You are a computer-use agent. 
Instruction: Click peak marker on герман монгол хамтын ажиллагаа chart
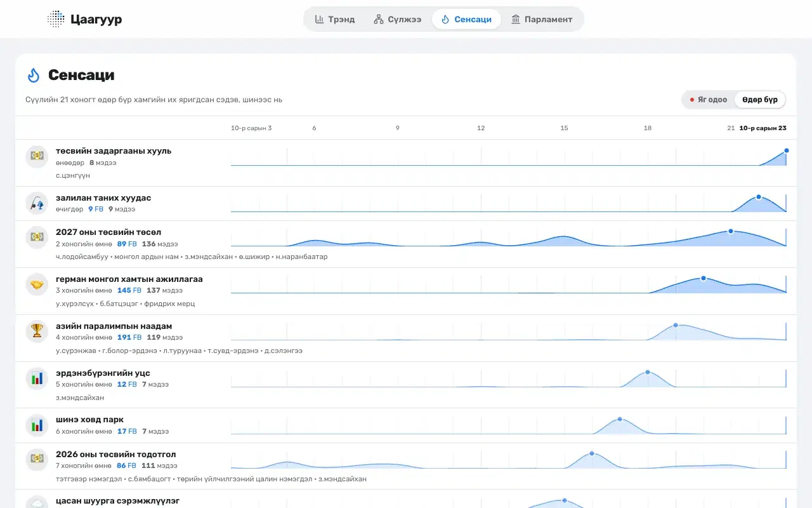point(704,278)
